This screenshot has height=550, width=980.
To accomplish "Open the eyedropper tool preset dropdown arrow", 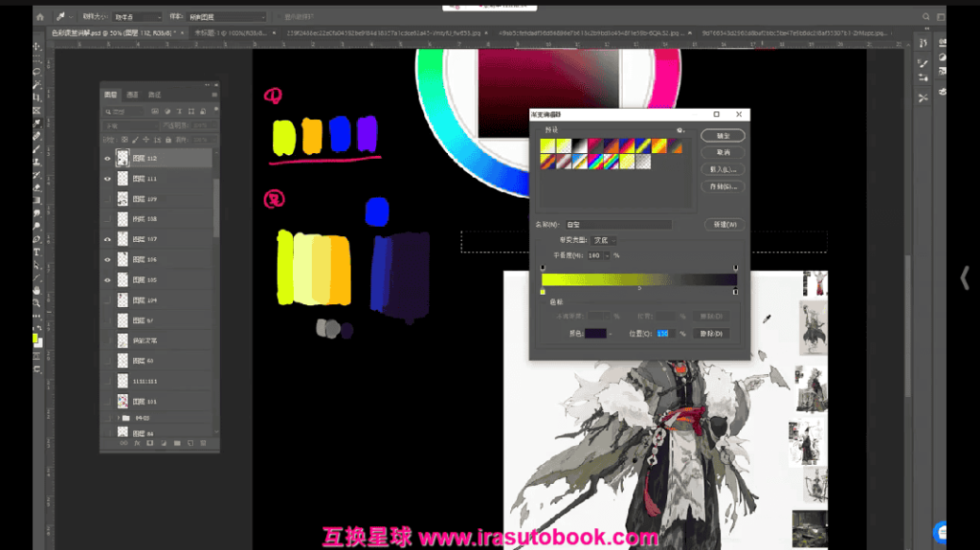I will (x=70, y=17).
